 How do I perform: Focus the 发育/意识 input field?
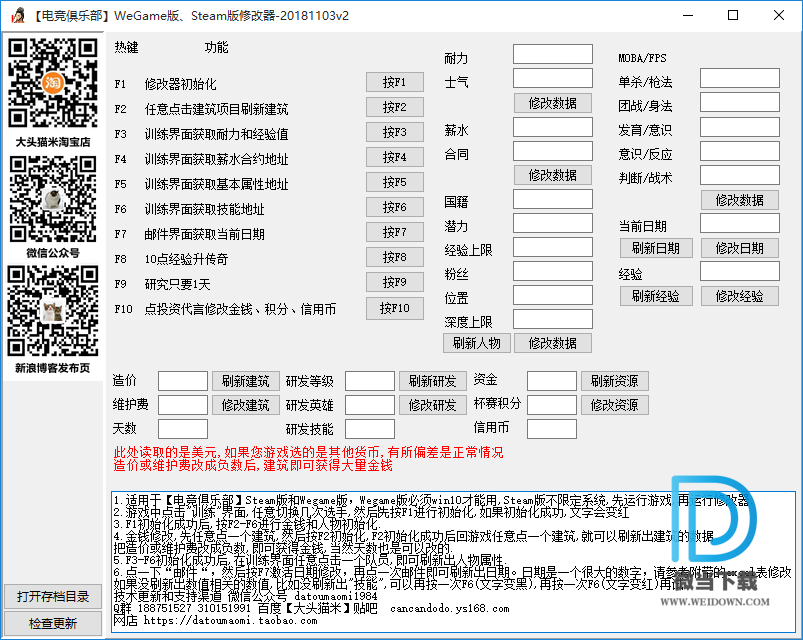(x=740, y=127)
